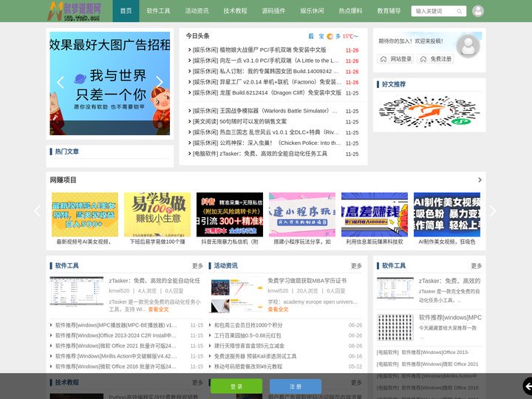Click the grey avatar in the welcome panel
The width and height of the screenshot is (532, 399).
coord(468,46)
